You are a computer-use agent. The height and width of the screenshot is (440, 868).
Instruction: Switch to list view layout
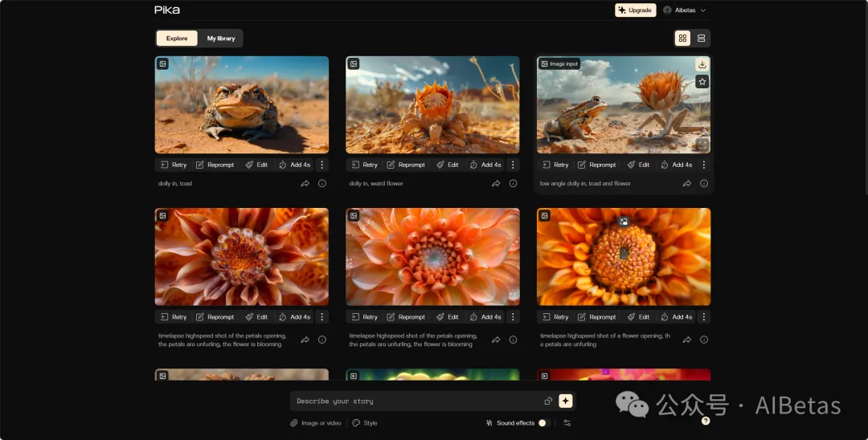click(x=701, y=39)
